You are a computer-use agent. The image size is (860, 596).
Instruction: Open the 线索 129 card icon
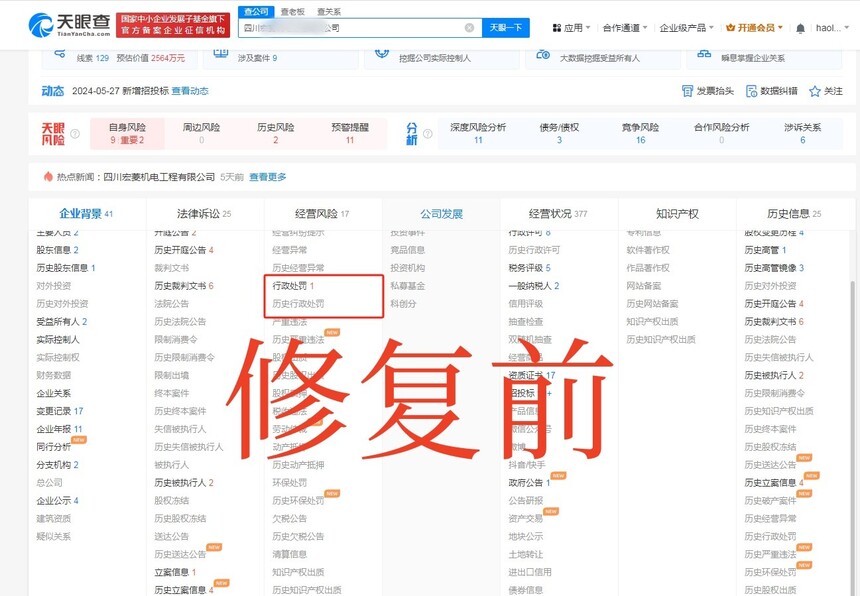59,55
